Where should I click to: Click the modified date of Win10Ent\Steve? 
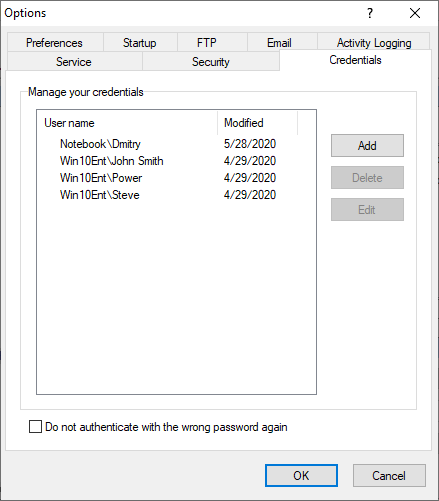click(250, 195)
